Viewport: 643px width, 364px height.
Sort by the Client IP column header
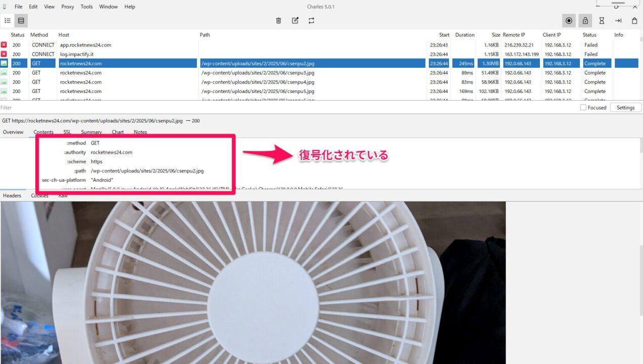(x=552, y=35)
